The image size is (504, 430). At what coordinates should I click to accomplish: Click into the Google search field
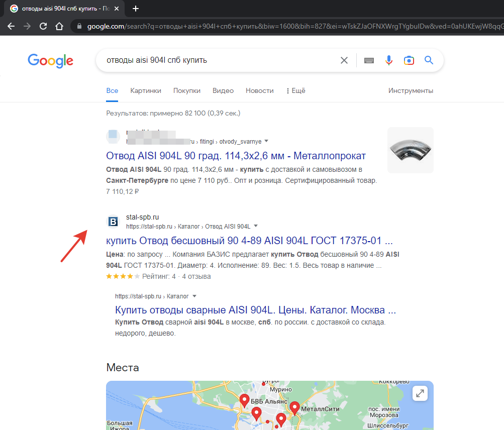click(x=216, y=60)
